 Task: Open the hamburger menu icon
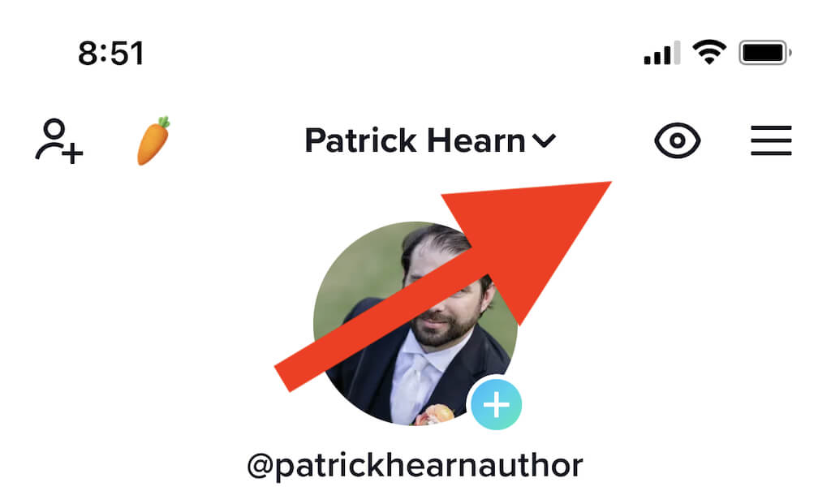[x=771, y=140]
